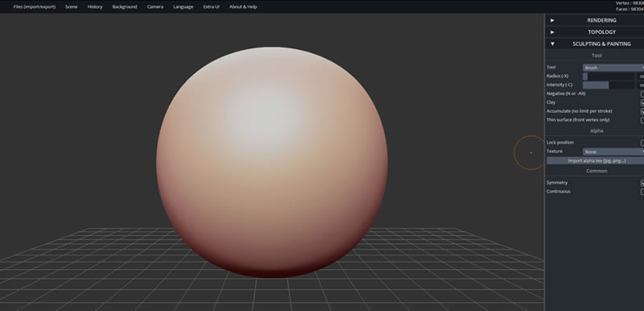
Task: Open the Texture dropdown showing None
Action: coord(613,151)
